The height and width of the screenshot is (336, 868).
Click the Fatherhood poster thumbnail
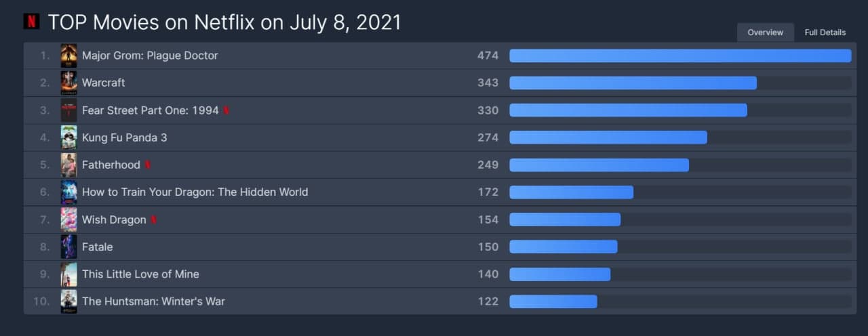click(x=68, y=165)
